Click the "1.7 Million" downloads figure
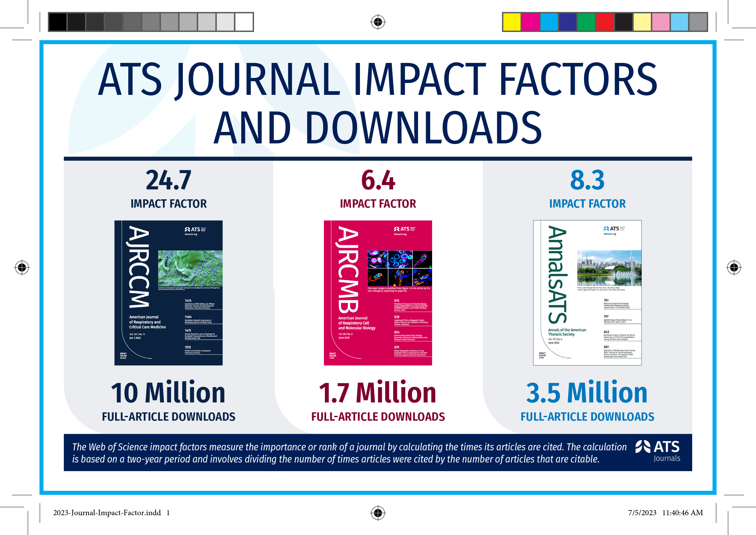This screenshot has height=535, width=756. (377, 392)
